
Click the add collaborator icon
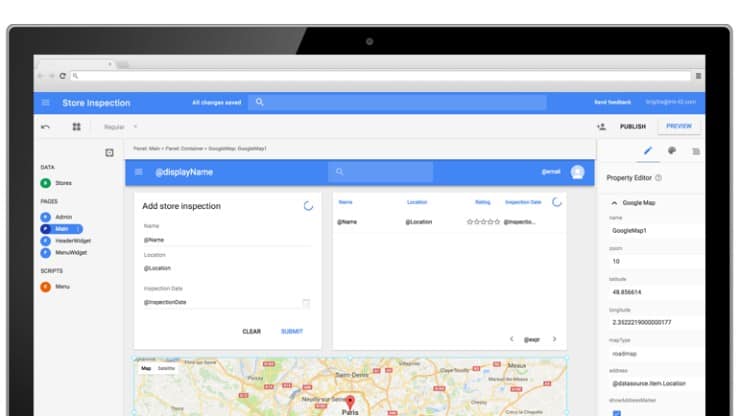click(x=601, y=127)
